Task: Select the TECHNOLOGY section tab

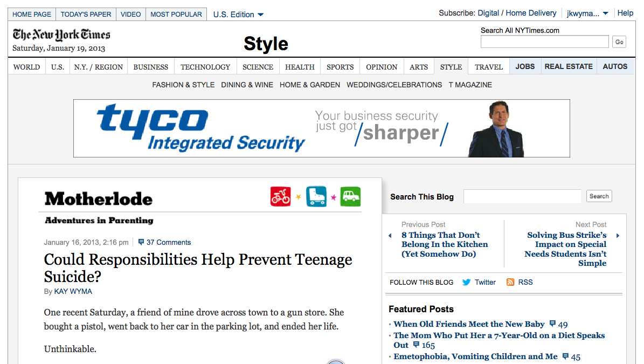Action: click(x=205, y=67)
